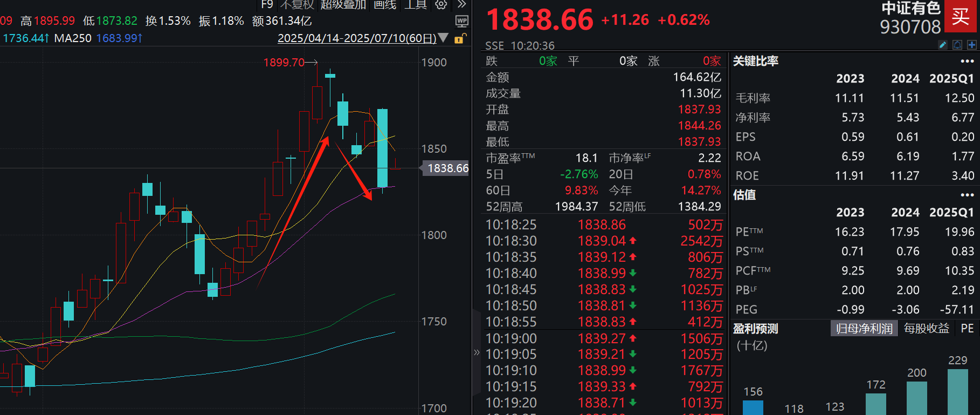Screen dimensions: 980x415
Task: Switch to PE tab in 盈利预测
Action: pyautogui.click(x=967, y=328)
